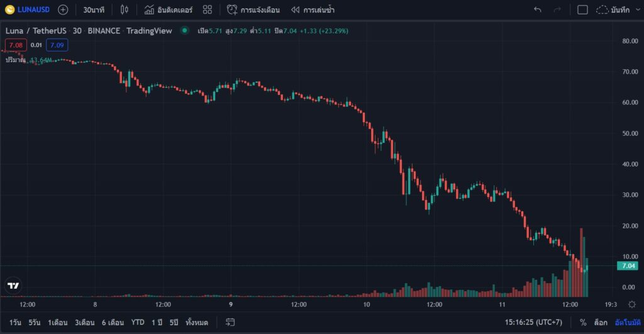Toggle the % percent scale
Screen dimensions: 644x334
(x=583, y=322)
